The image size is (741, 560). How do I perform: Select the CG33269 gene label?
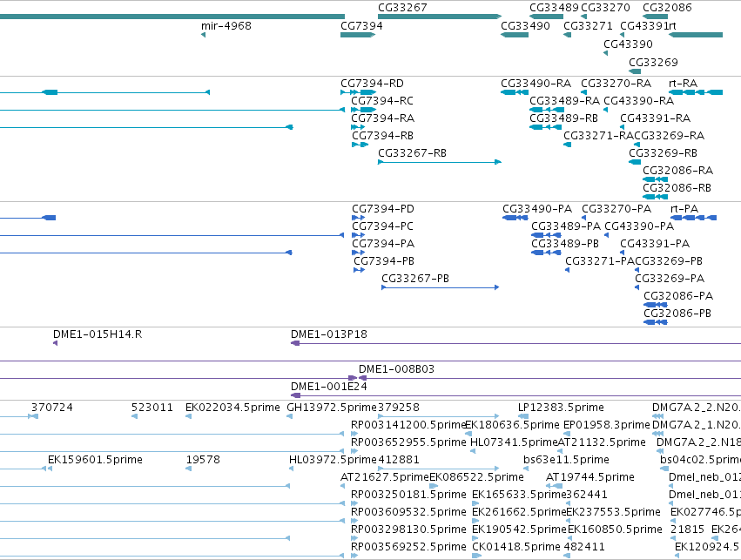653,63
